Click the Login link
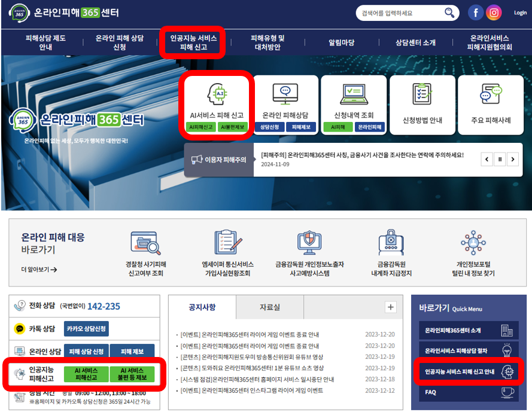 (520, 13)
